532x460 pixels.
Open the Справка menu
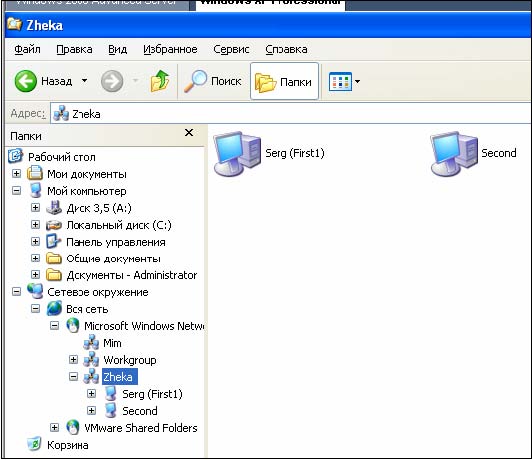(286, 50)
